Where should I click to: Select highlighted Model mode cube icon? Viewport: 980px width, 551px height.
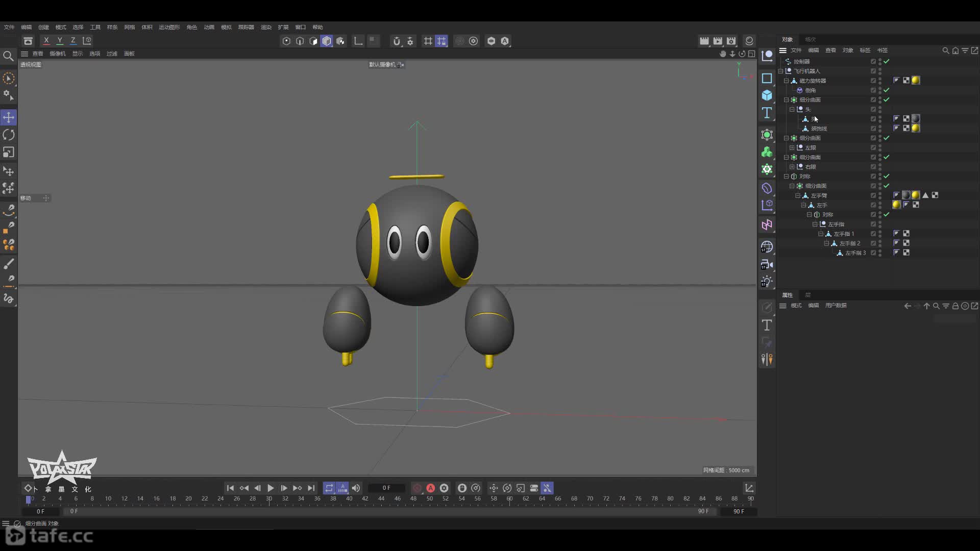coord(327,41)
